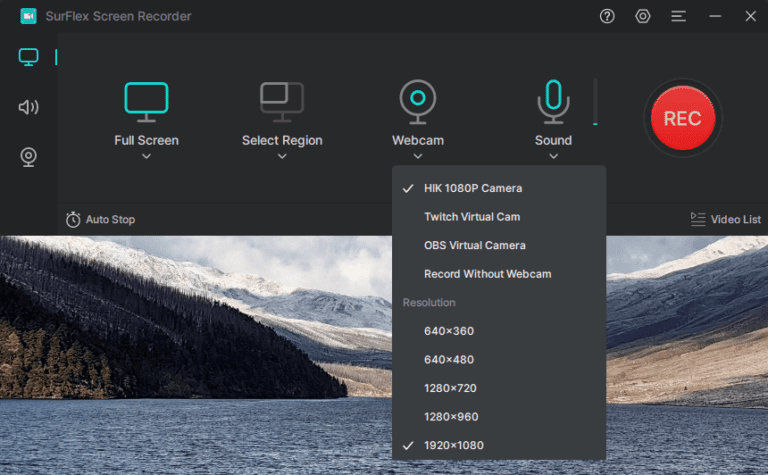Expand the Select Region dropdown arrow
768x475 pixels.
[282, 156]
